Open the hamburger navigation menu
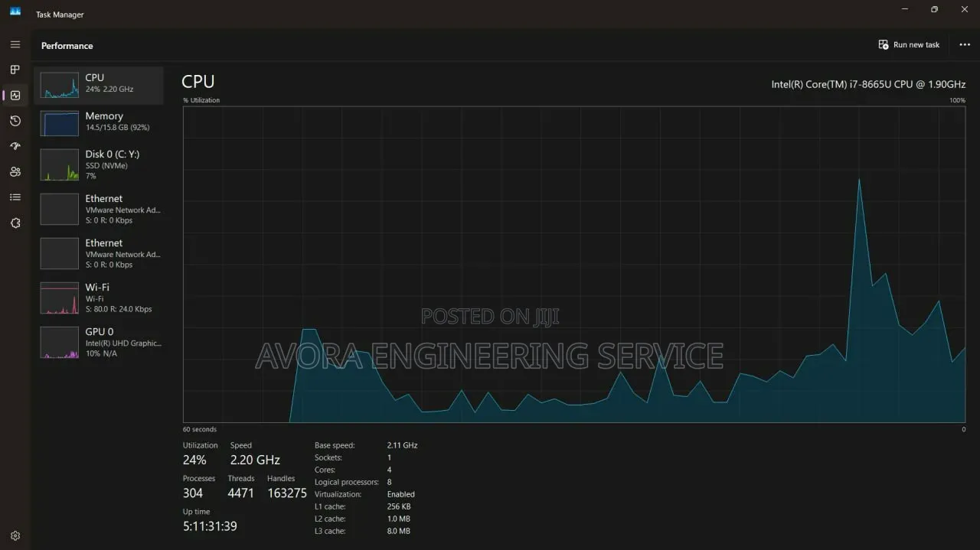Viewport: 980px width, 550px height. click(15, 44)
